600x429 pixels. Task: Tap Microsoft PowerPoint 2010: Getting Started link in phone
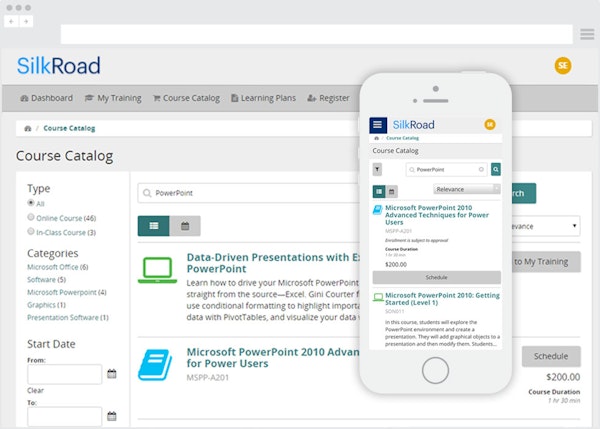coord(442,299)
